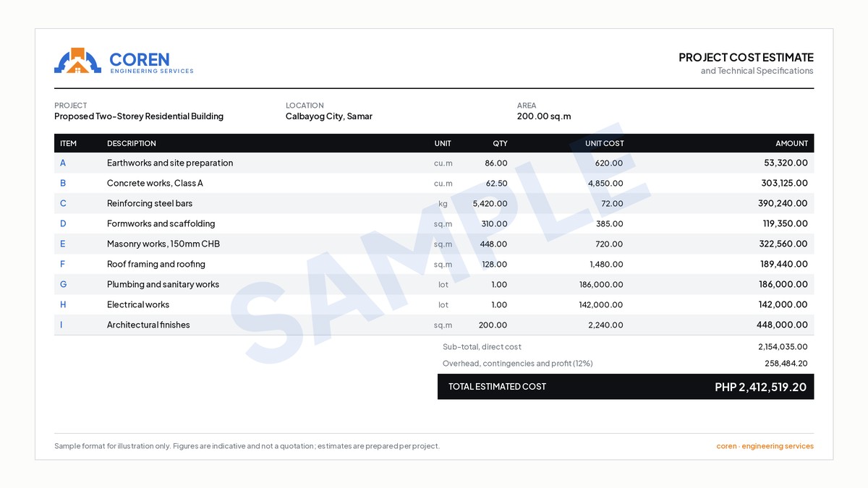Click 'Plumbing and sanitary works' description
868x488 pixels.
[163, 285]
